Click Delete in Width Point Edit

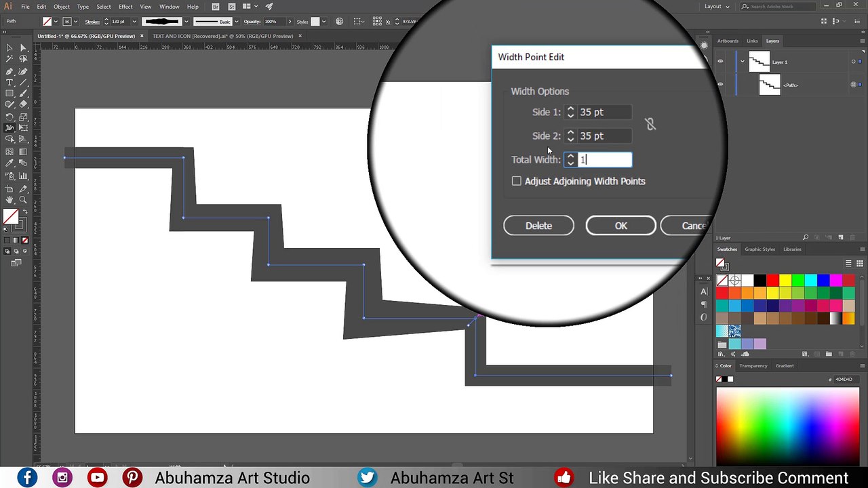coord(538,226)
